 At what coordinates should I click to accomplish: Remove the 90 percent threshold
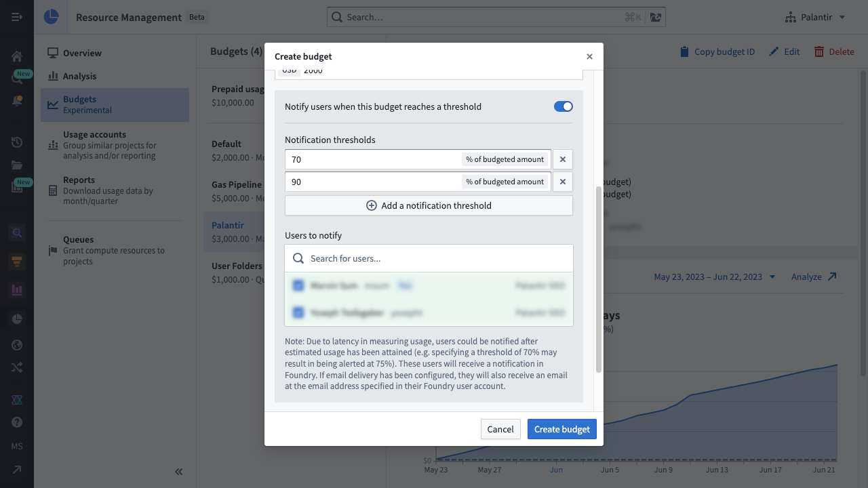pos(563,182)
